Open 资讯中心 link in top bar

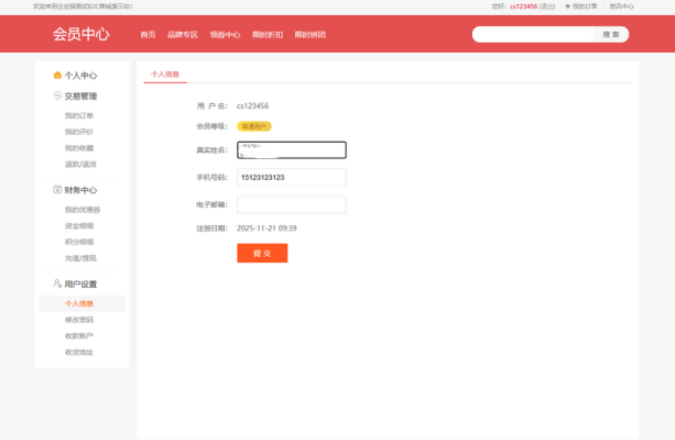pyautogui.click(x=622, y=6)
